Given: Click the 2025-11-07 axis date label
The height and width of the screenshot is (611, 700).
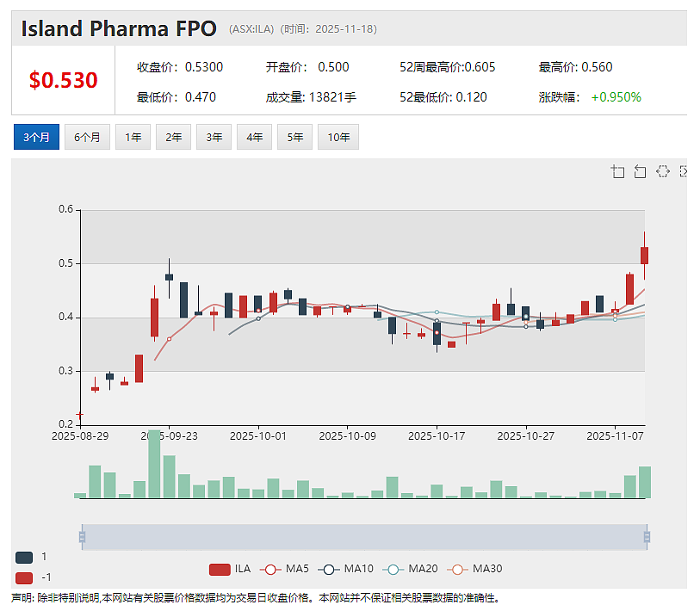Looking at the screenshot, I should click(x=615, y=436).
